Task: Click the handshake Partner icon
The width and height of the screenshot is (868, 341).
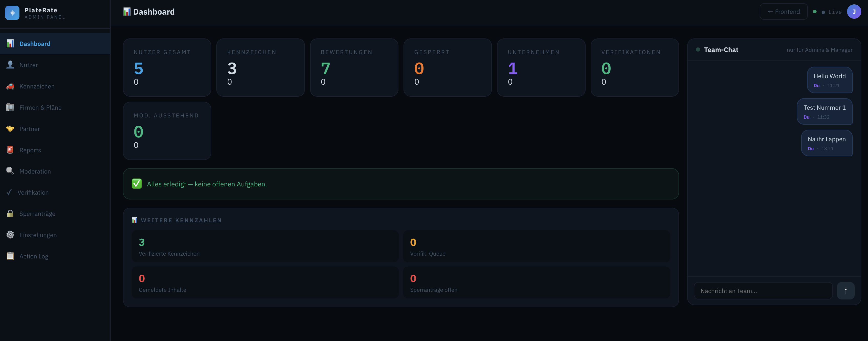Action: [x=10, y=128]
